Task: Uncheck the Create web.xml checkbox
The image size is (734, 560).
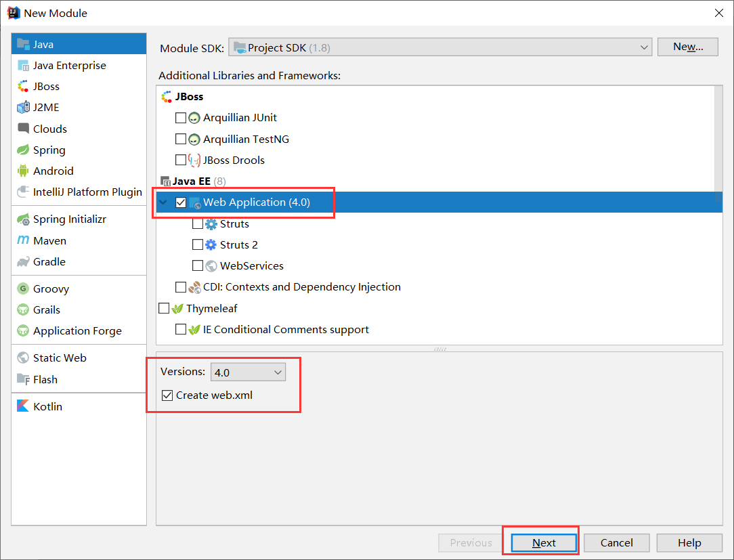Action: click(167, 395)
